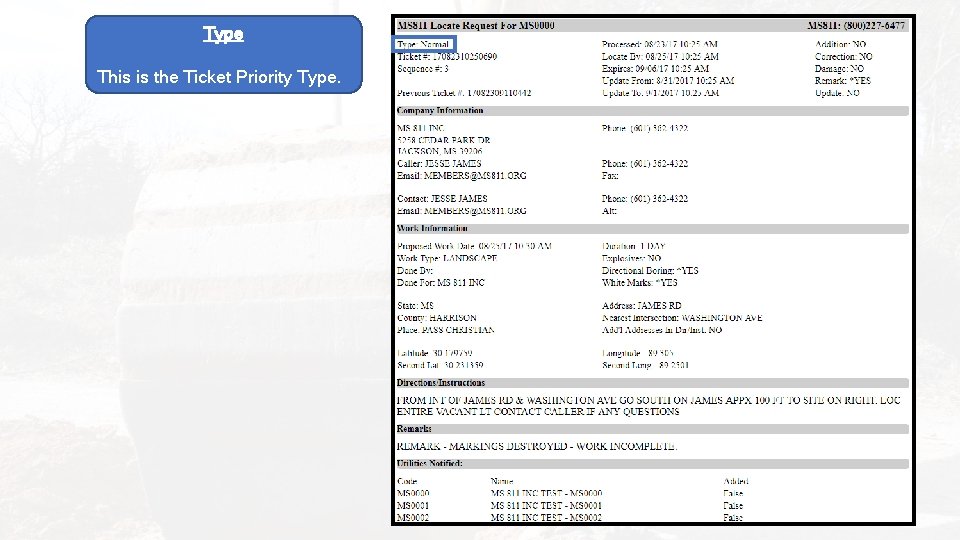
Task: Click the "Expires: 09/06/17 10:25 AM" line
Action: [655, 69]
